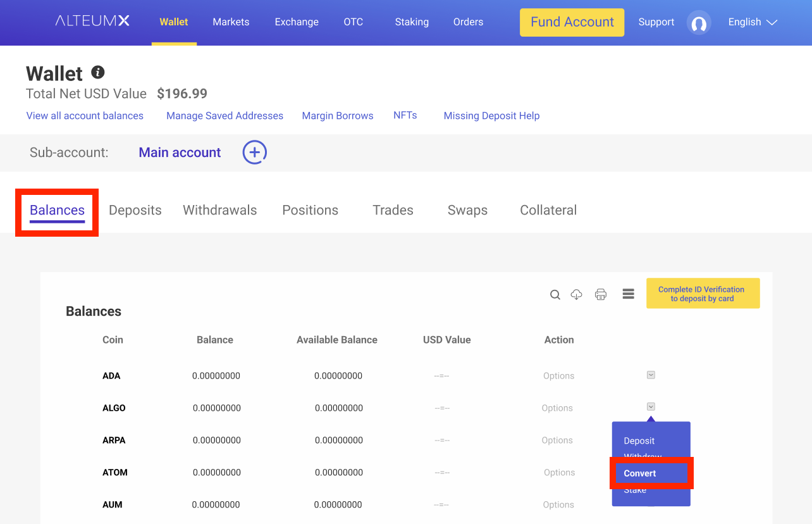This screenshot has height=524, width=812.
Task: Click Options in the ARPA row
Action: click(x=557, y=440)
